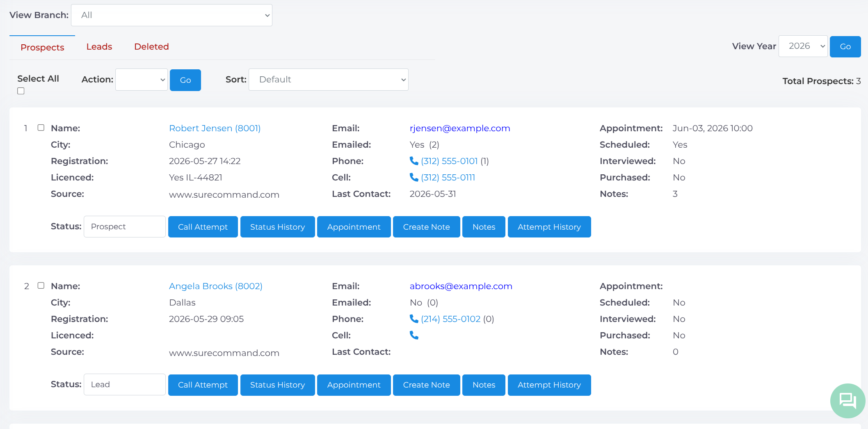The image size is (868, 429).
Task: Click licence value Yes IL-44821
Action: point(196,177)
